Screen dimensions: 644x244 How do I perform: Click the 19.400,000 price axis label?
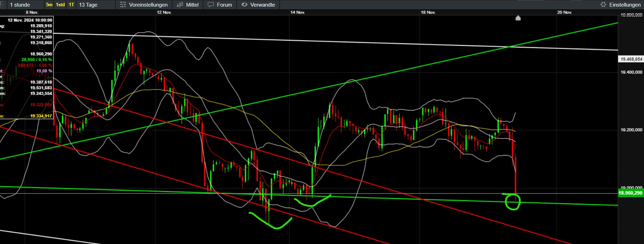point(631,72)
